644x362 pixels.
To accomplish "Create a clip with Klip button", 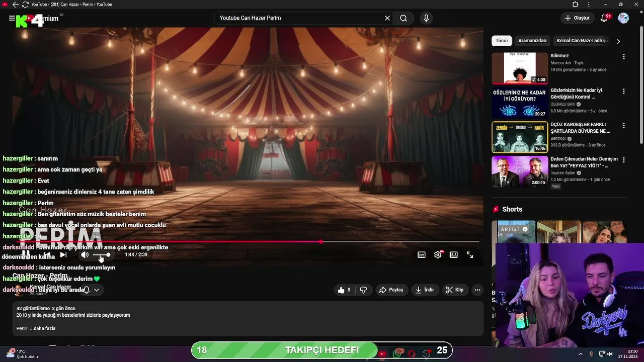I will tap(455, 290).
